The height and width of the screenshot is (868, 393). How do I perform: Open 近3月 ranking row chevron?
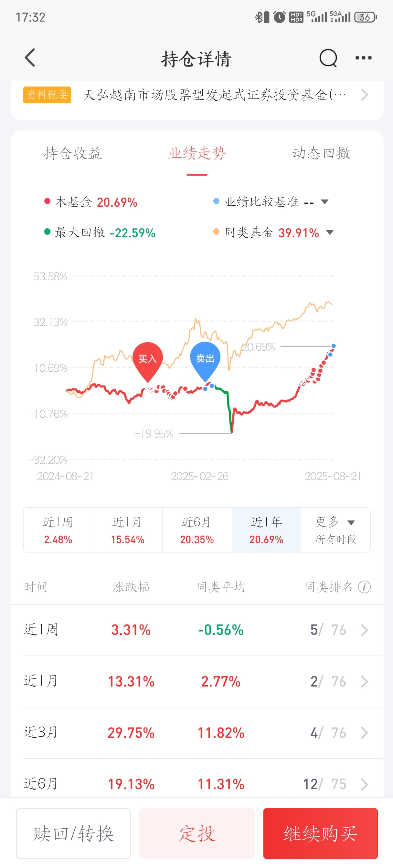(x=364, y=733)
